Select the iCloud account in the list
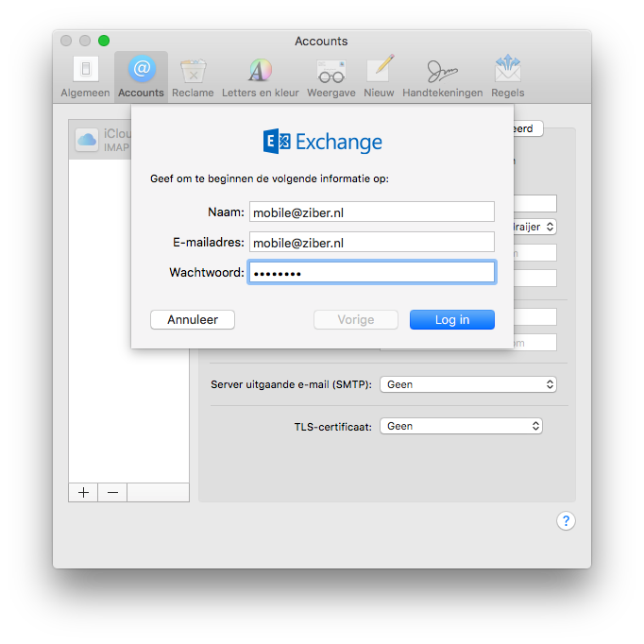 tap(100, 140)
